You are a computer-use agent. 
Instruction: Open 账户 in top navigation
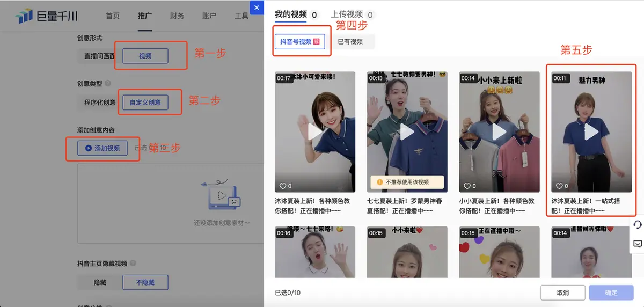209,16
